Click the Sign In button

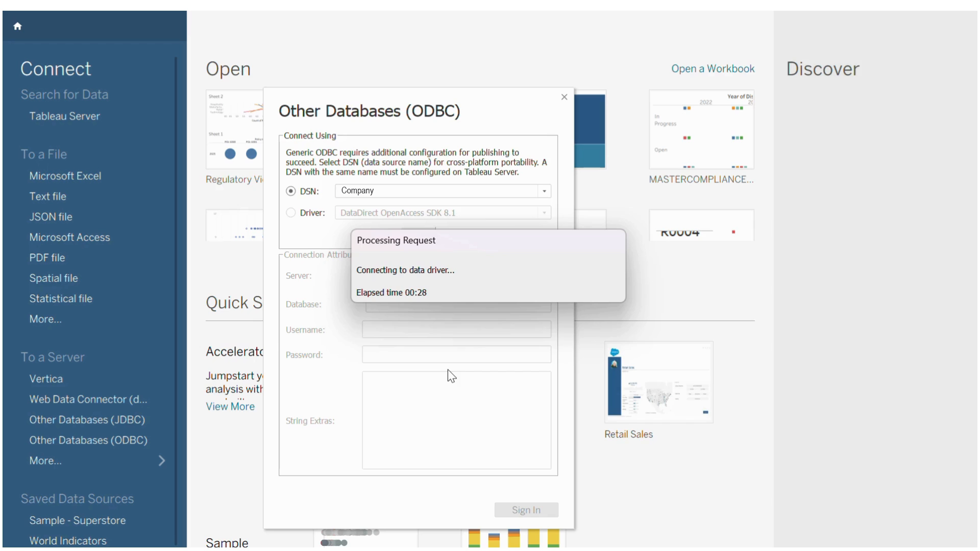pos(526,510)
